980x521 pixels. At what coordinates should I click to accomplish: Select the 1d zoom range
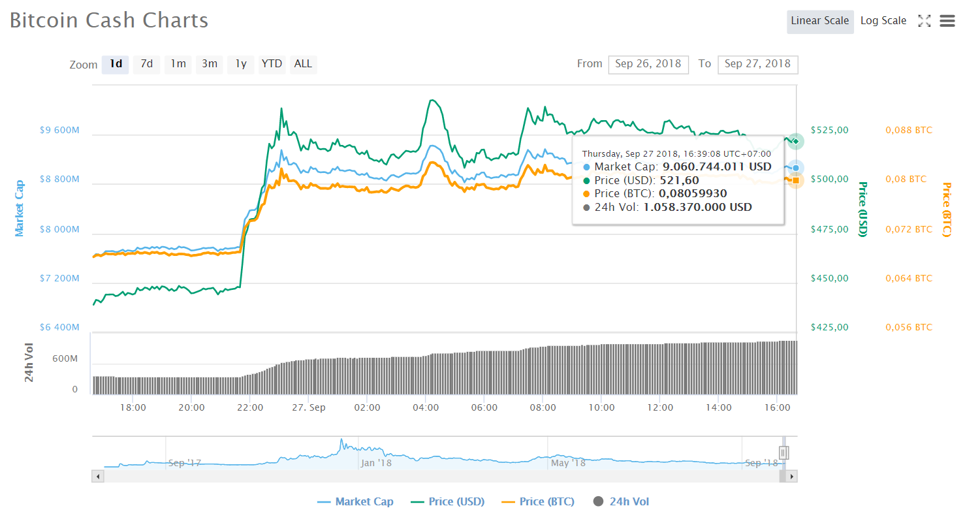pyautogui.click(x=116, y=64)
